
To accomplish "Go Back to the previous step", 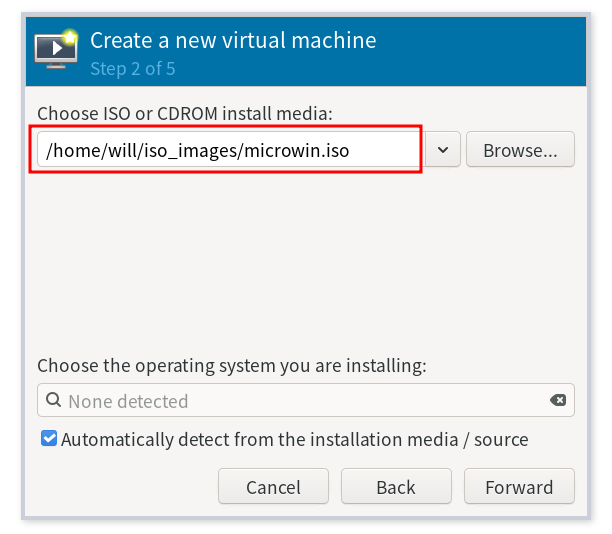I will [x=395, y=487].
